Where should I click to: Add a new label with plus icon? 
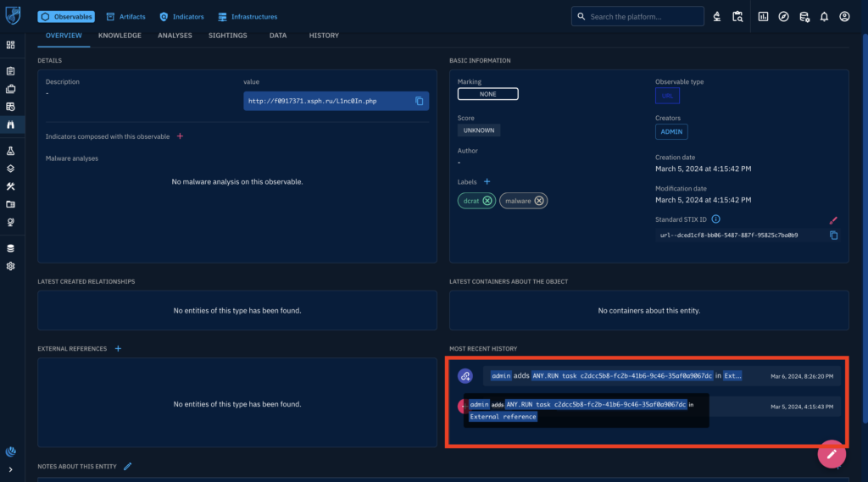tap(487, 181)
